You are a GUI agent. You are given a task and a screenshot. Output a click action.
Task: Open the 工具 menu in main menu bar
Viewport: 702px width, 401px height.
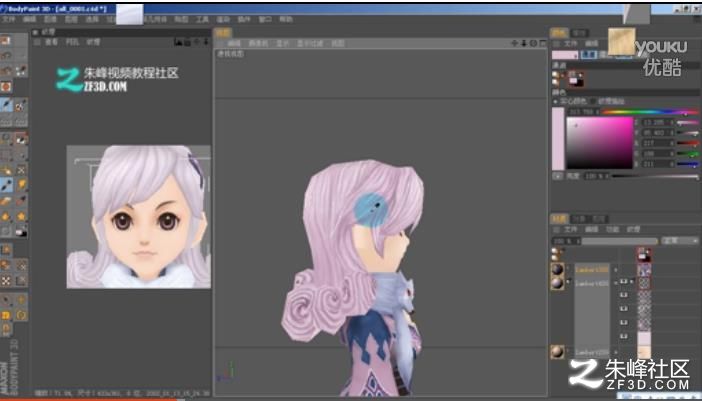click(202, 19)
